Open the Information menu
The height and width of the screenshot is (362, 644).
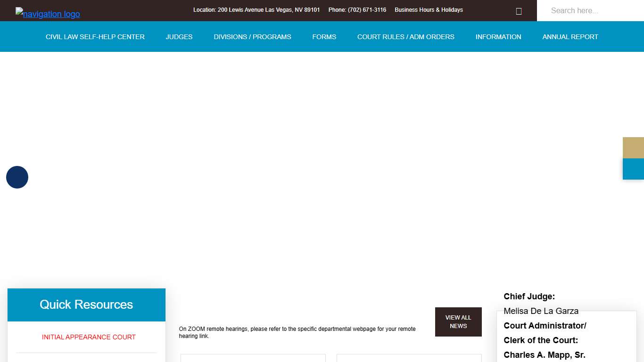pos(498,37)
